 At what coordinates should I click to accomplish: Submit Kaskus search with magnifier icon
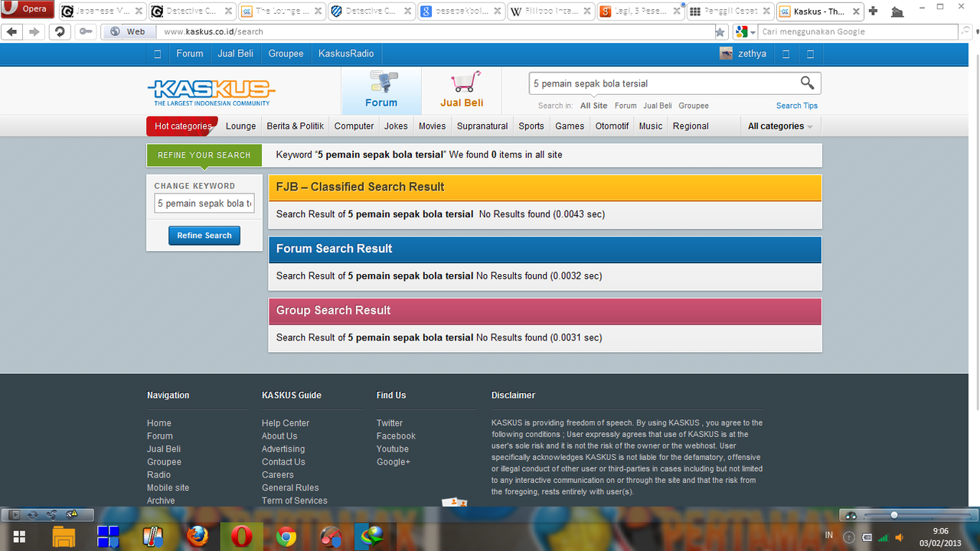pyautogui.click(x=807, y=83)
